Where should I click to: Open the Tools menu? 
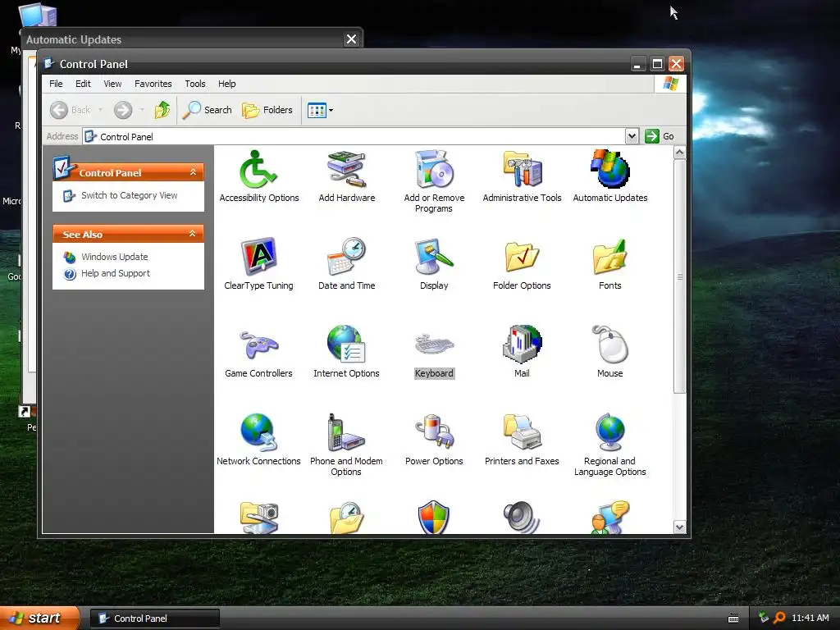pyautogui.click(x=195, y=84)
